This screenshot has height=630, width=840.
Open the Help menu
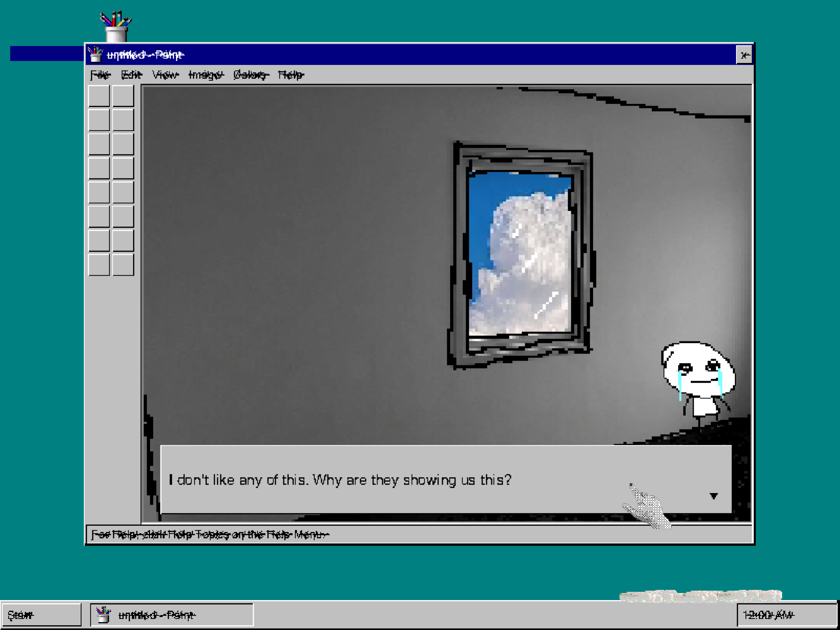point(291,75)
